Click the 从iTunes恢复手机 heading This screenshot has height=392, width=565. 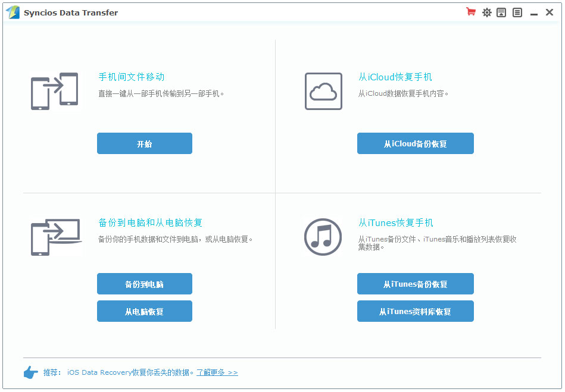pyautogui.click(x=396, y=222)
